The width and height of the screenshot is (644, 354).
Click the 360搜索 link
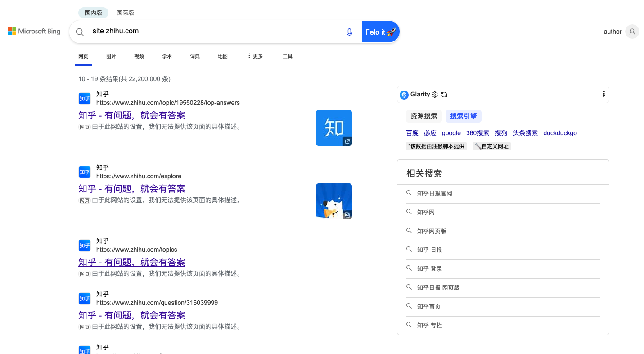click(x=477, y=133)
